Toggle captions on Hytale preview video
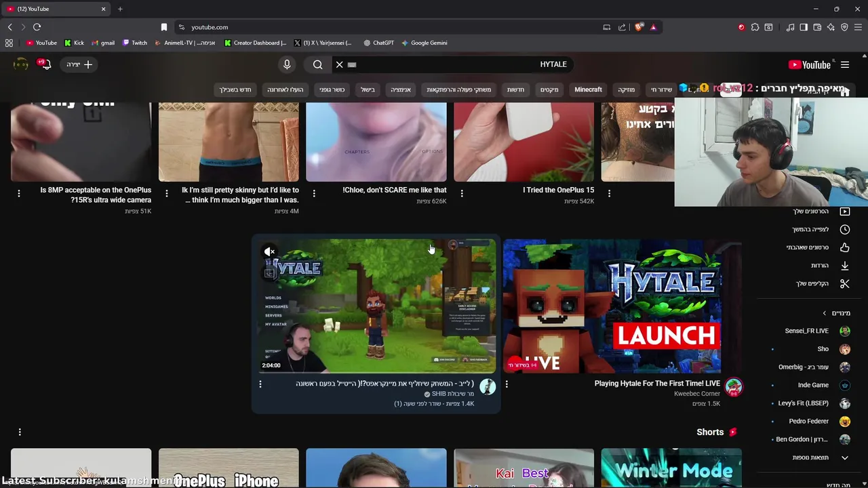This screenshot has height=488, width=868. pos(270,273)
